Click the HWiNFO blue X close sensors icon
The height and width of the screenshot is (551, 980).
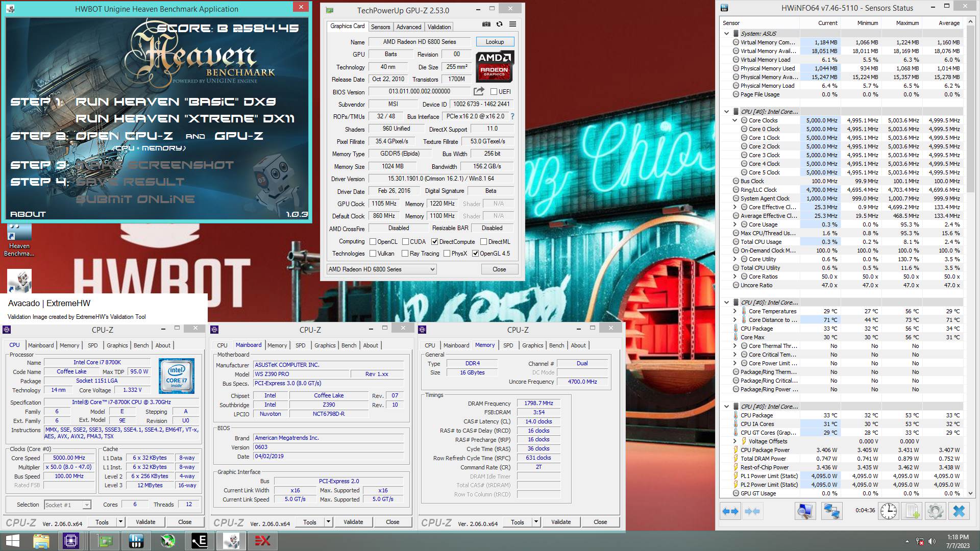tap(959, 511)
